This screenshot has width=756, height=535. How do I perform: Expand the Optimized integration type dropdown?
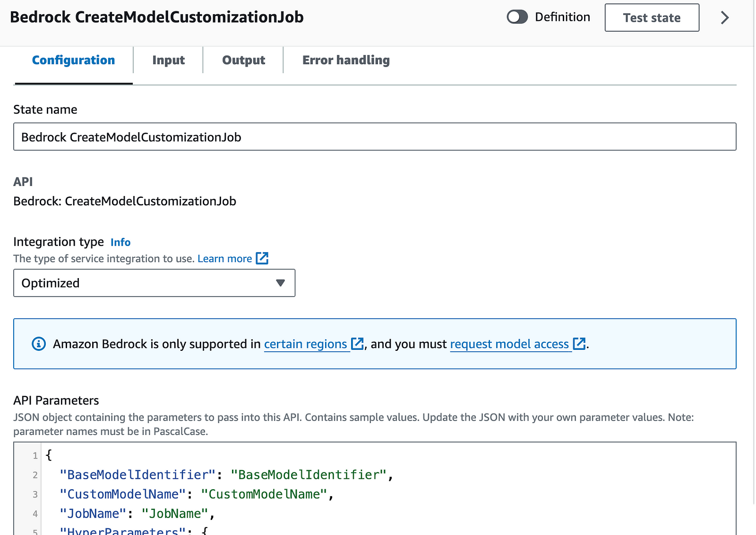(x=154, y=283)
